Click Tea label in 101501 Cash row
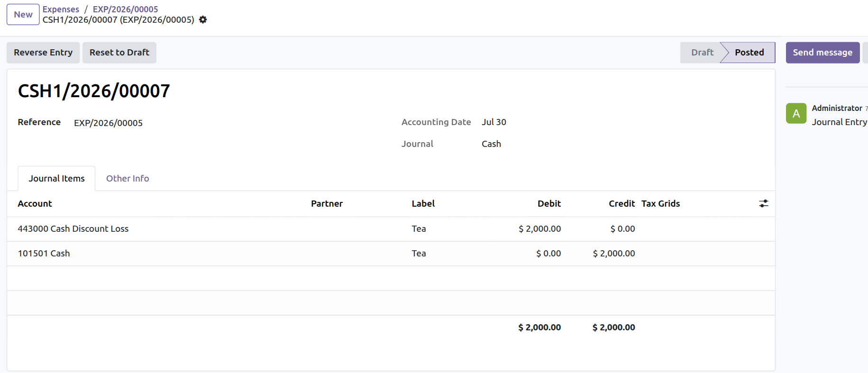This screenshot has height=373, width=868. click(x=419, y=254)
